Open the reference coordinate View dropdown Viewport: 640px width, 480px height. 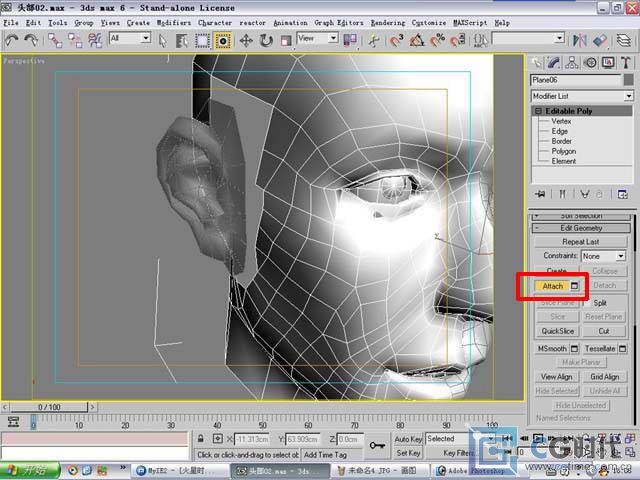317,38
